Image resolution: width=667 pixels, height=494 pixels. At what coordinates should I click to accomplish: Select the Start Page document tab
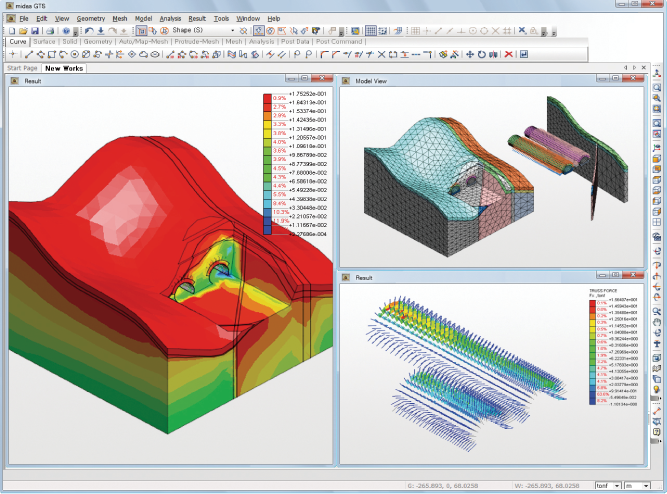[x=22, y=68]
